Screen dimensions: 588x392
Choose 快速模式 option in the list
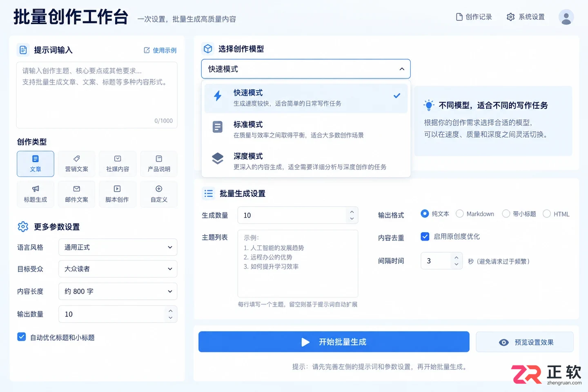click(306, 98)
